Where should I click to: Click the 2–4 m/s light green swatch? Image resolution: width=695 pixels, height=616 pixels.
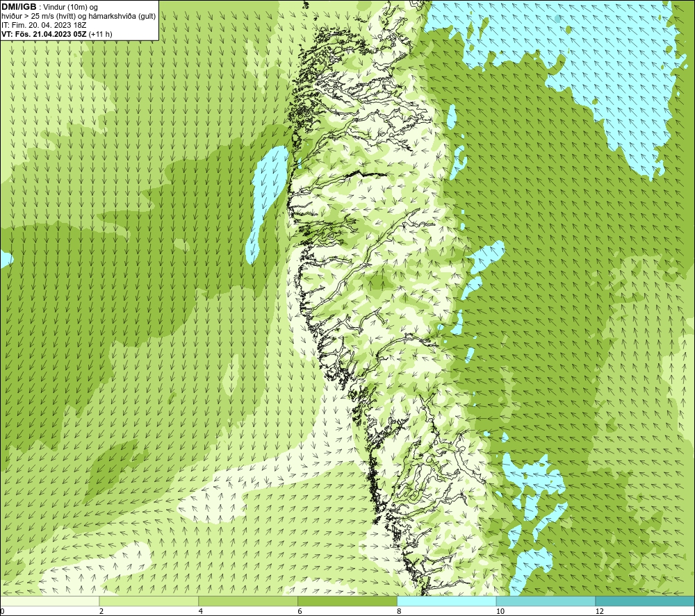(149, 601)
